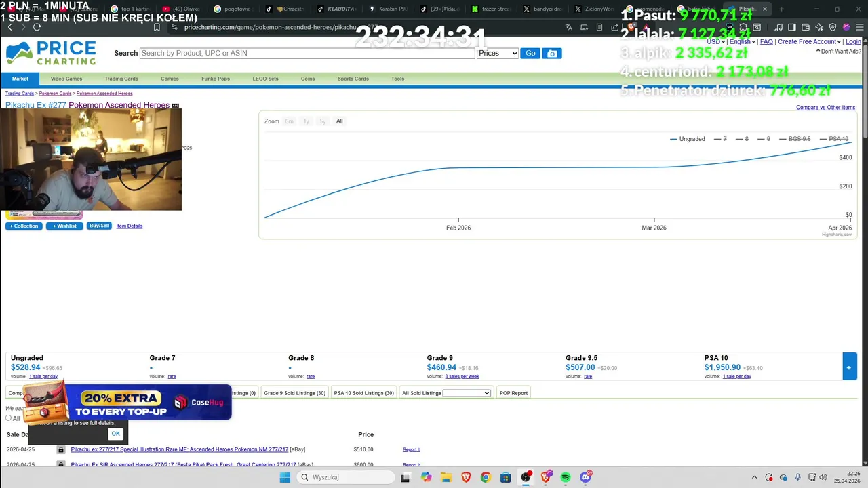
Task: Toggle the PSA 10 series in the chart legend
Action: tap(833, 139)
